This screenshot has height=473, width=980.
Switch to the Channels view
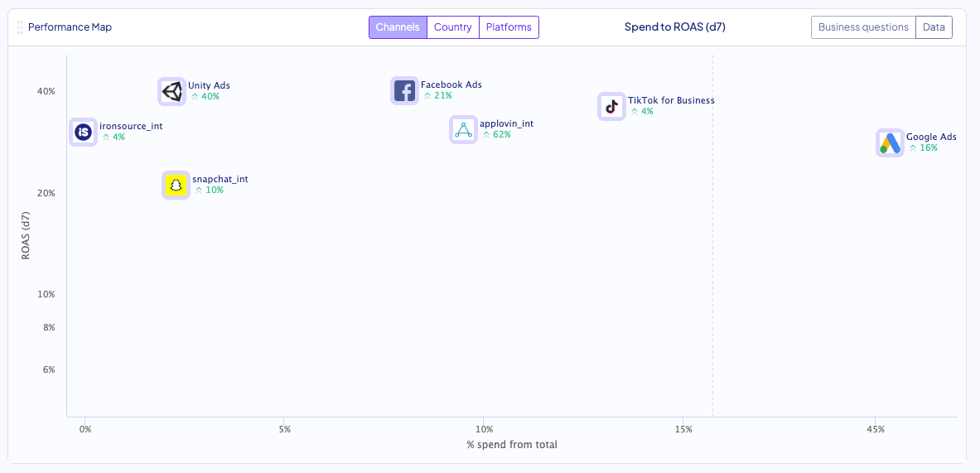(x=398, y=27)
